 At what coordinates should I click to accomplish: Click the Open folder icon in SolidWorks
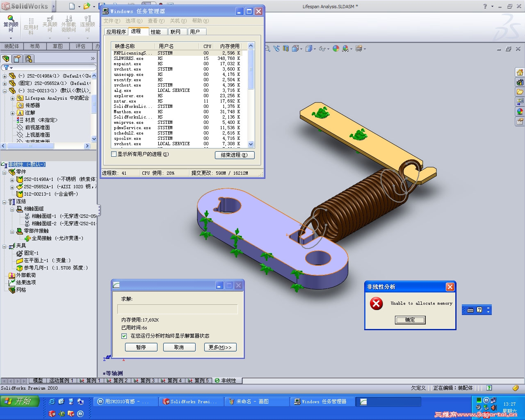pos(87,6)
